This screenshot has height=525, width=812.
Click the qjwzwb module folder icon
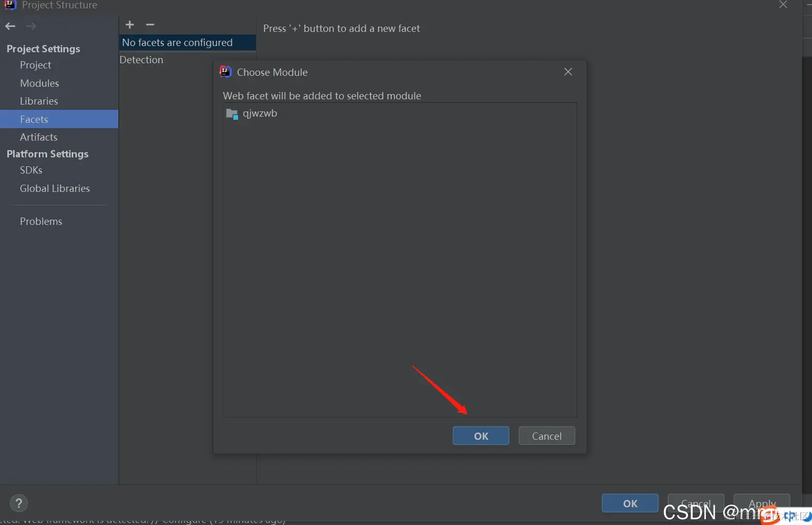(x=232, y=113)
